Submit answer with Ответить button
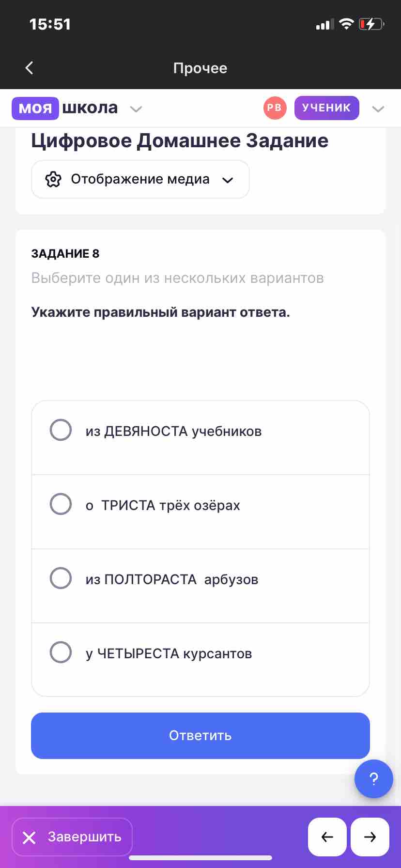Image resolution: width=401 pixels, height=868 pixels. tap(200, 735)
